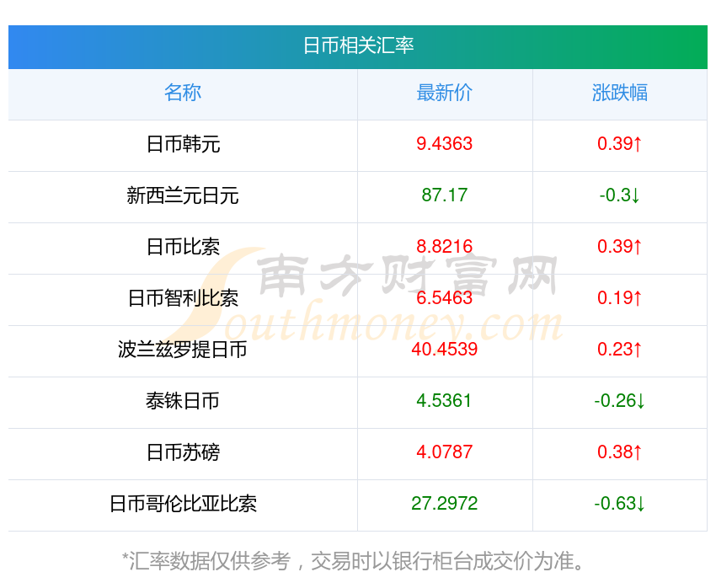The image size is (716, 588).
Task: Select the 最新价 column header
Action: 444,93
